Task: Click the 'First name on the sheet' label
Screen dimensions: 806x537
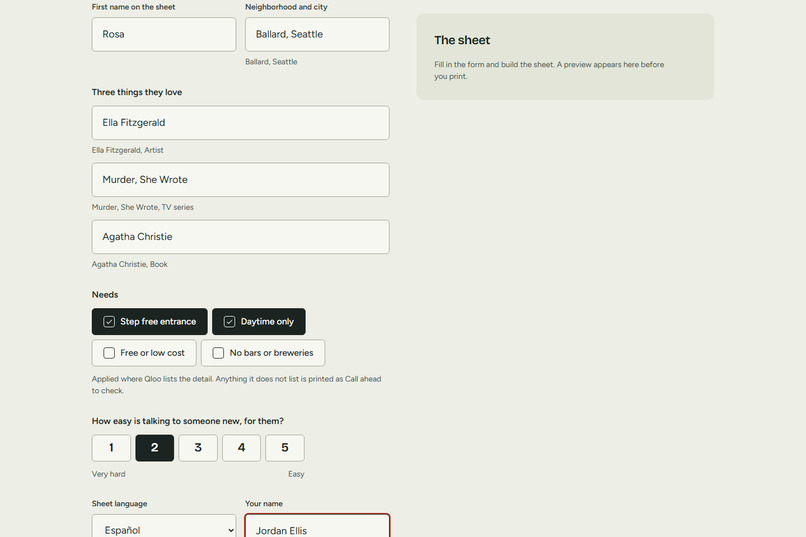Action: click(133, 7)
